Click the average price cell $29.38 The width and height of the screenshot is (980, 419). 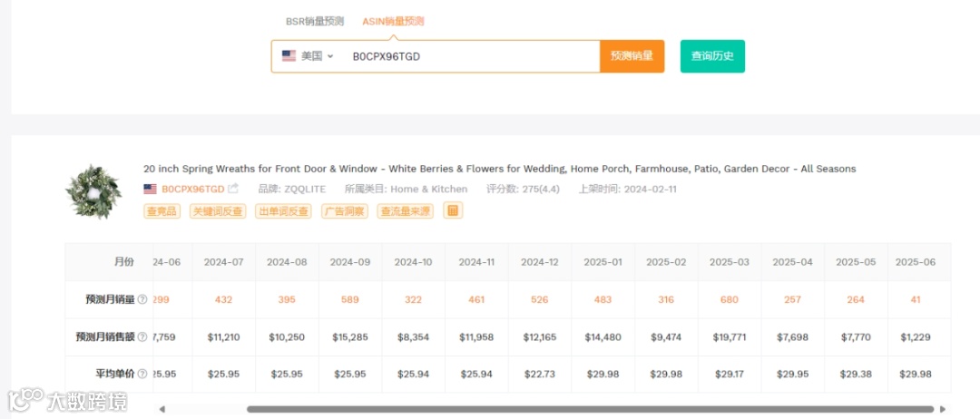click(856, 374)
